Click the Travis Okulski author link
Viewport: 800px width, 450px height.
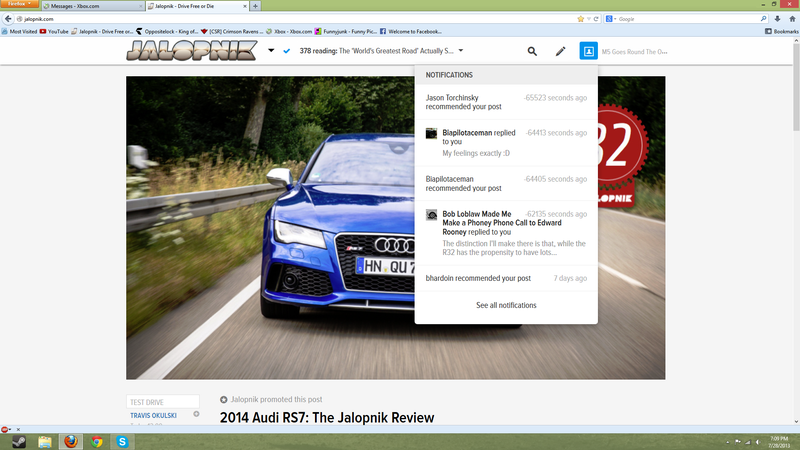[153, 415]
